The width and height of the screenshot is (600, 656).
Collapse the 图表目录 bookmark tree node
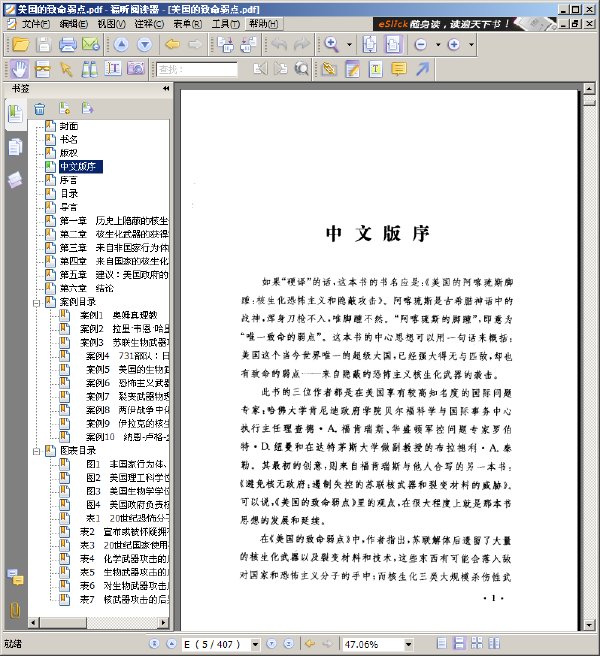[36, 451]
